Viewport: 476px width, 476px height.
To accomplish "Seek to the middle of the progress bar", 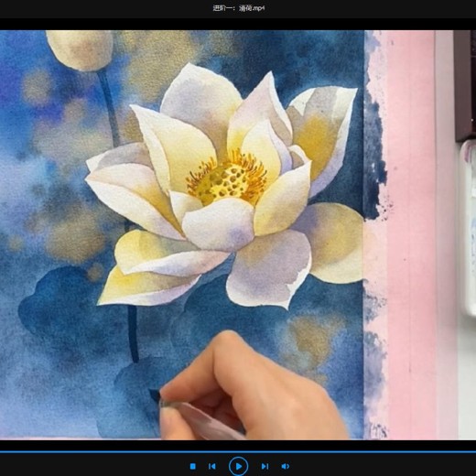I will tap(238, 452).
